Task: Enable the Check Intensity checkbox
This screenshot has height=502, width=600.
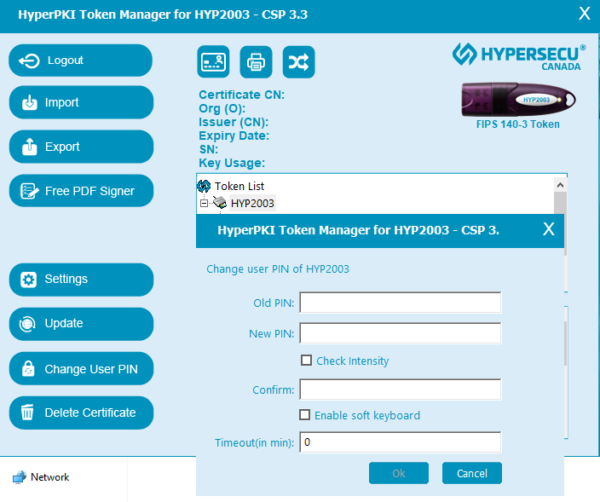Action: point(306,360)
